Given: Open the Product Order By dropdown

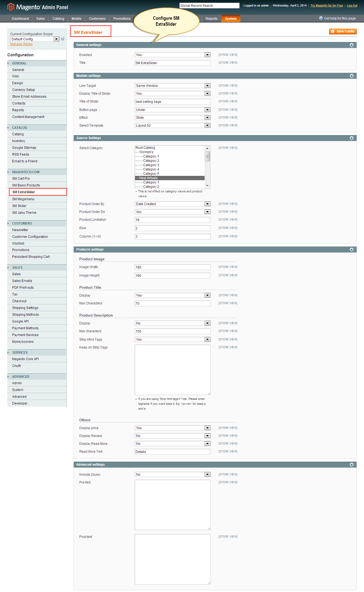Looking at the screenshot, I should coord(173,204).
